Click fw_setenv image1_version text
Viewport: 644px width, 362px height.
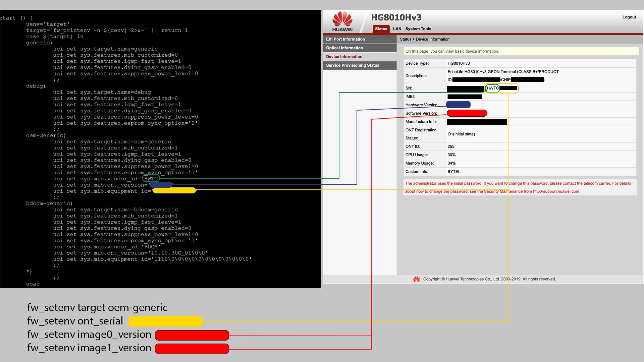point(89,348)
